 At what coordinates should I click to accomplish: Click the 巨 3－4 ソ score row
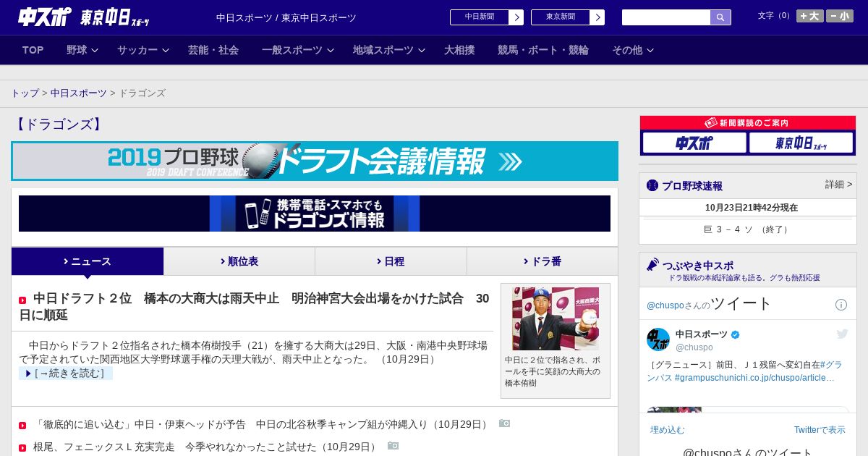point(748,229)
